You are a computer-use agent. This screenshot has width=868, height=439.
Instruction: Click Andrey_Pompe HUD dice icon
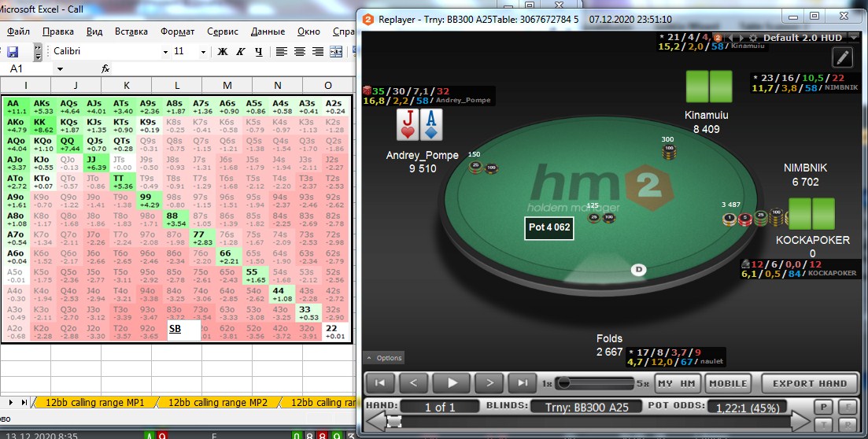367,90
